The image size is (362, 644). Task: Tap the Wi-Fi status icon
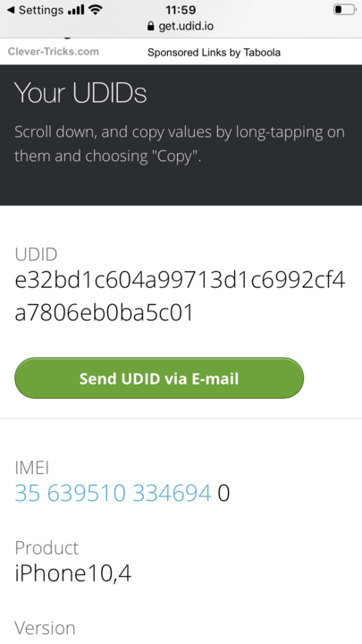96,10
